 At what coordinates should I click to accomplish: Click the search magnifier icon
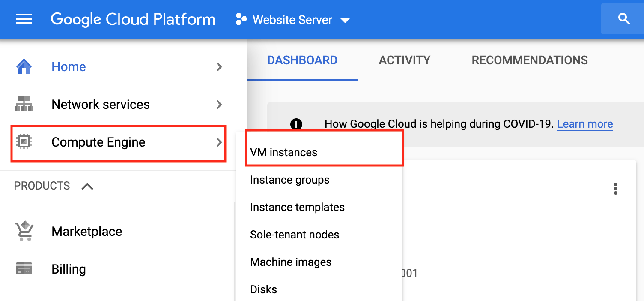pyautogui.click(x=624, y=19)
